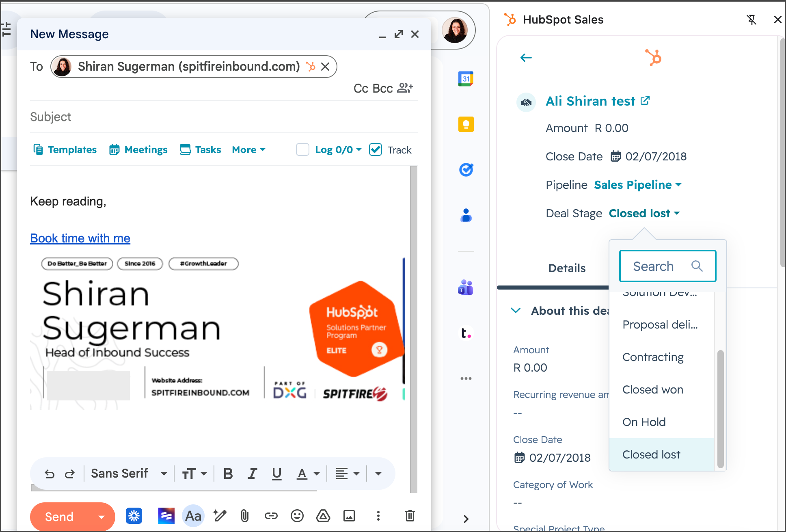Toggle underline formatting
This screenshot has height=532, width=786.
point(277,474)
